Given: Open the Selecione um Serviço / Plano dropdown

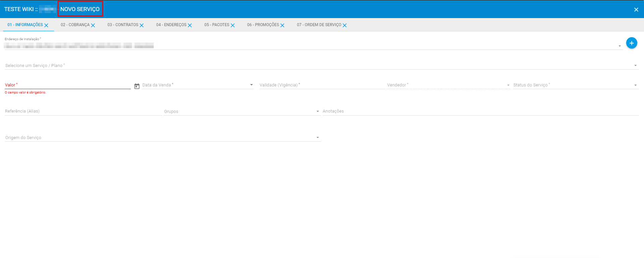Looking at the screenshot, I should [321, 65].
